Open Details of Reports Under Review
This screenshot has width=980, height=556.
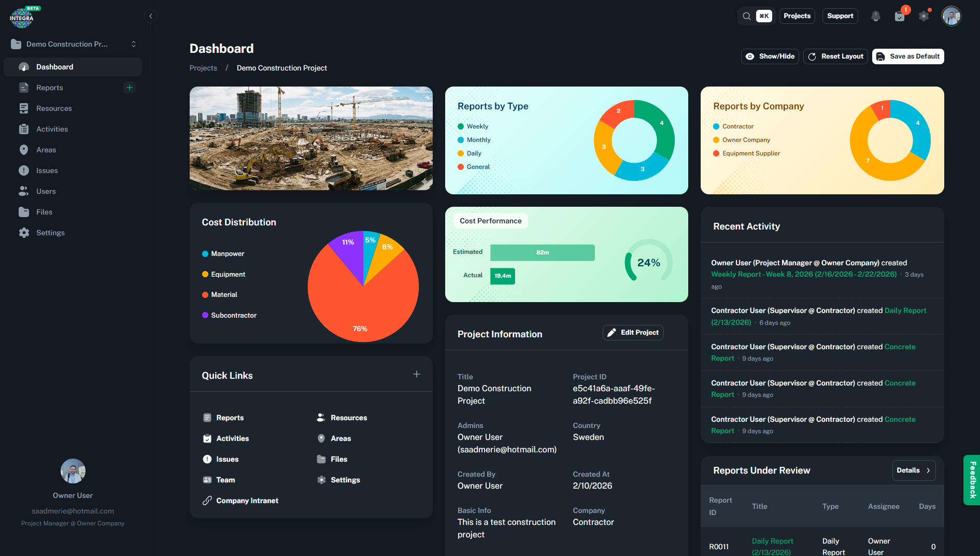914,471
